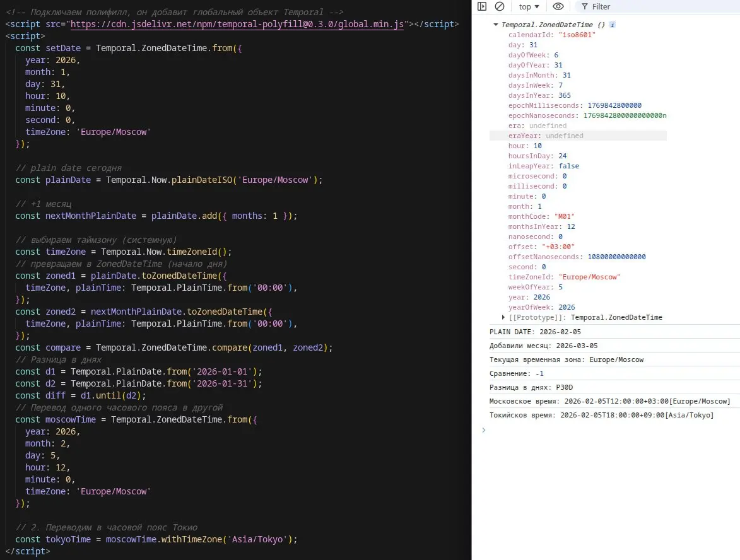Select the offset "+03:00" property
Image resolution: width=740 pixels, height=560 pixels.
541,247
